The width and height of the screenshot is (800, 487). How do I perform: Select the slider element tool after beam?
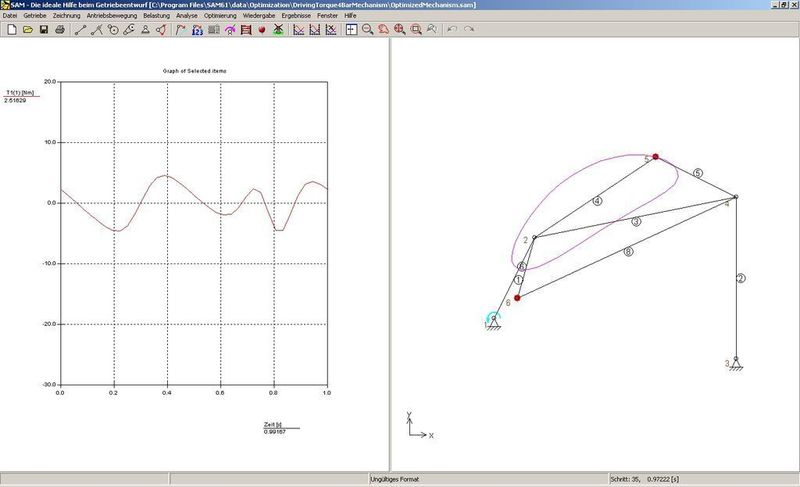tap(96, 30)
